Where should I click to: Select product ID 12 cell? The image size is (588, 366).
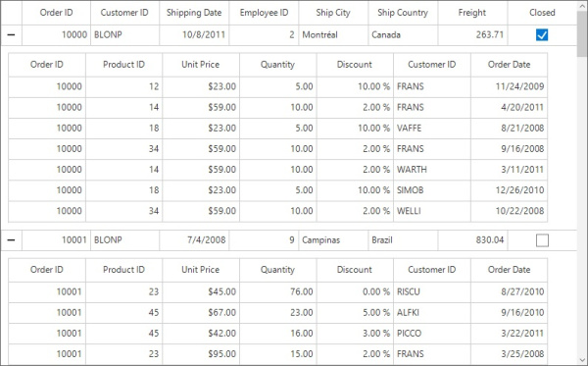pos(123,86)
